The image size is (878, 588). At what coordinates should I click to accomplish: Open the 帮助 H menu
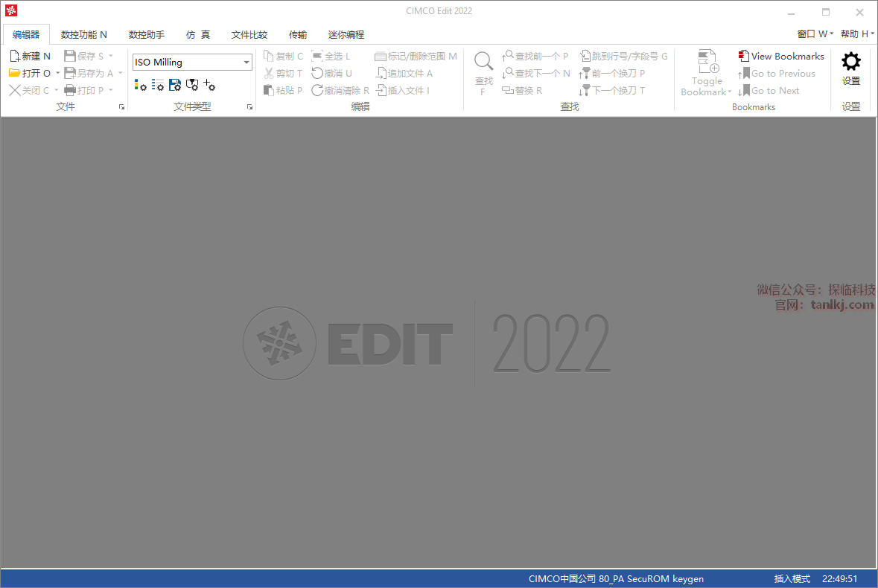[857, 34]
